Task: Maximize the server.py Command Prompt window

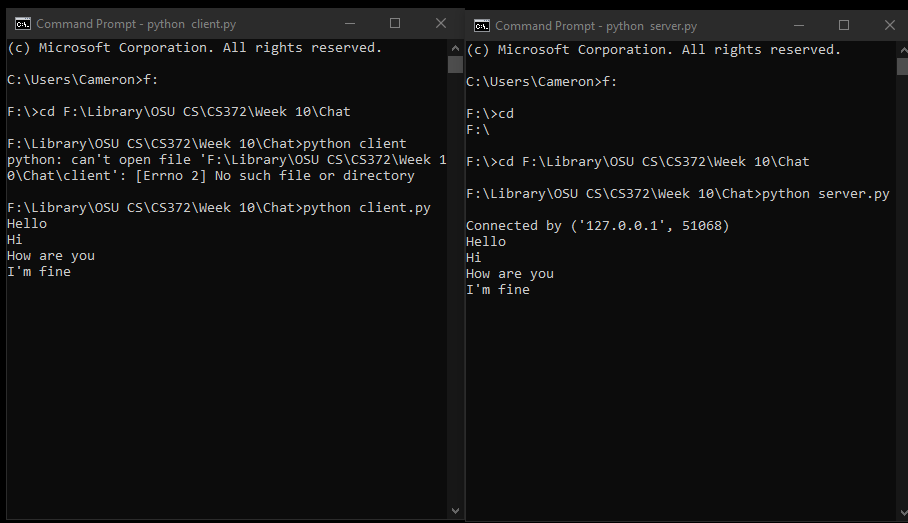Action: coord(844,25)
